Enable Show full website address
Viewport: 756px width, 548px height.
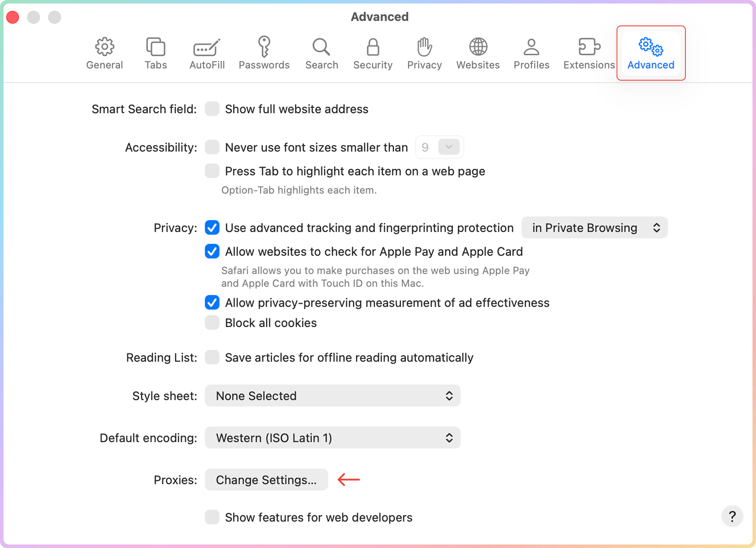(212, 109)
